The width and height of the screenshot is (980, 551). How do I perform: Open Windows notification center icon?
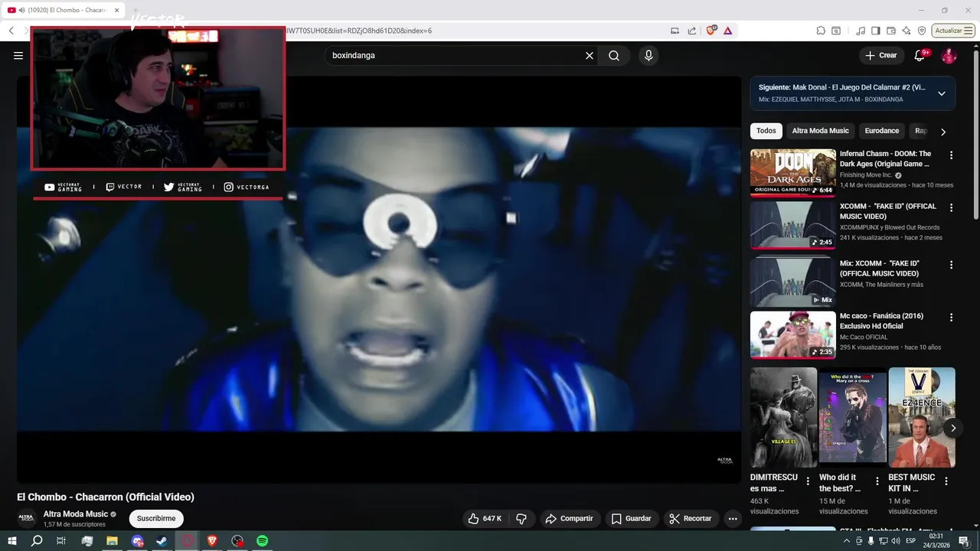pyautogui.click(x=964, y=541)
